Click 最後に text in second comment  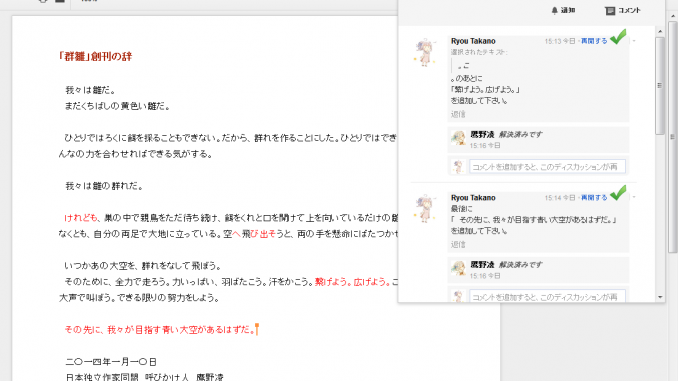pyautogui.click(x=462, y=208)
